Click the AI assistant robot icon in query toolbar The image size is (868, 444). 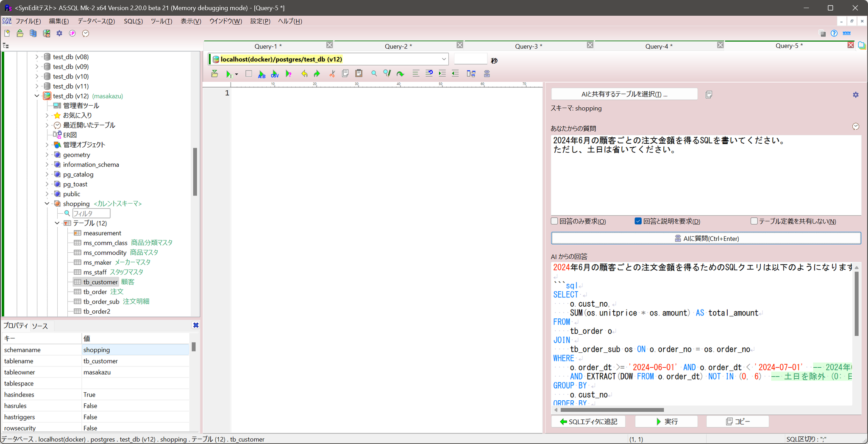(487, 74)
